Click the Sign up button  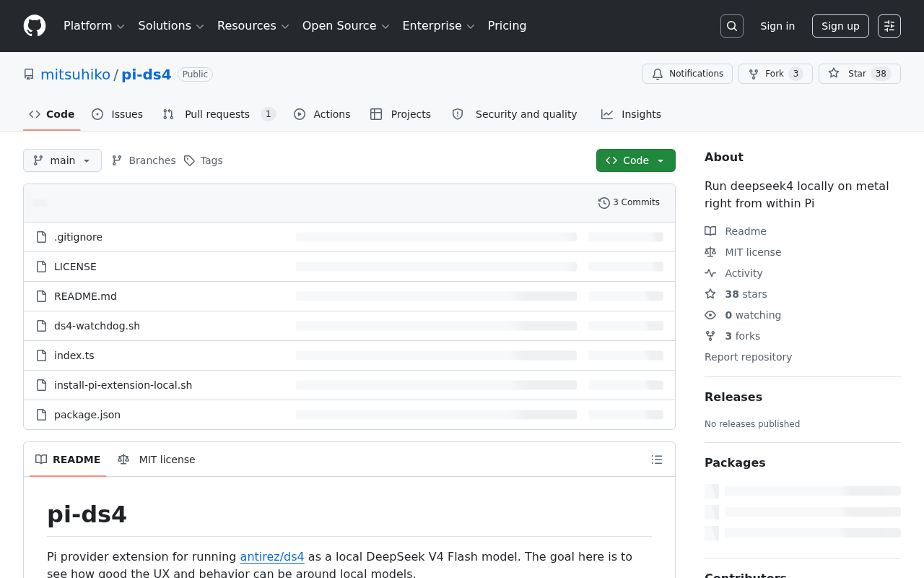(840, 26)
